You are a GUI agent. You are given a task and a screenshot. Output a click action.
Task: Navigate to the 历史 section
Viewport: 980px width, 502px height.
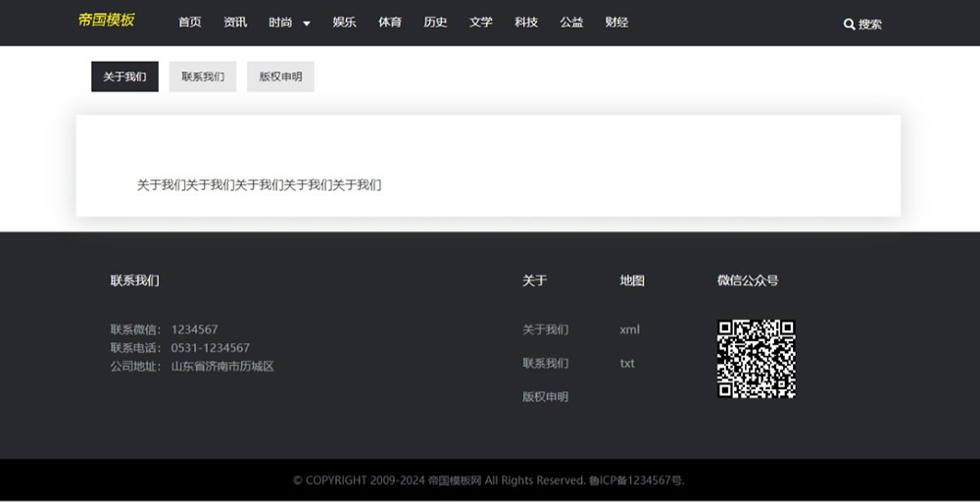(x=435, y=23)
